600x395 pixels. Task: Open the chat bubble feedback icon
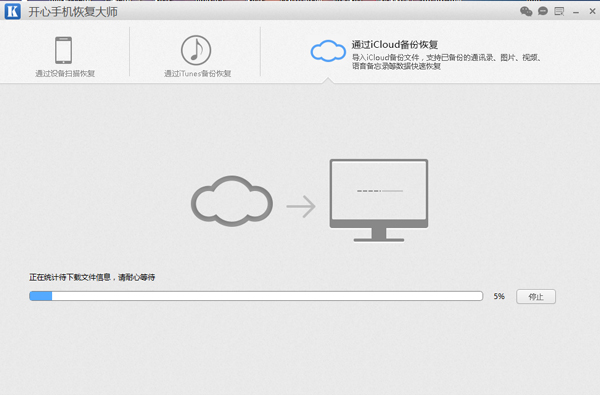[x=543, y=11]
